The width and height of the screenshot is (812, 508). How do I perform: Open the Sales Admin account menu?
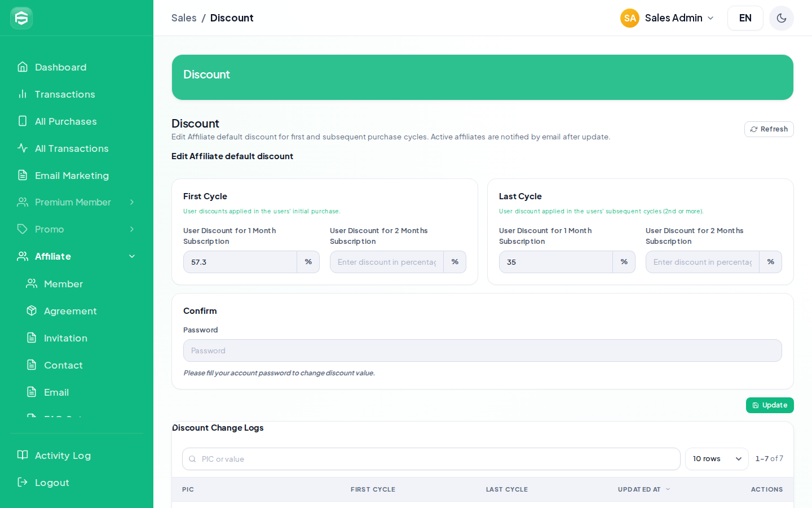click(667, 18)
